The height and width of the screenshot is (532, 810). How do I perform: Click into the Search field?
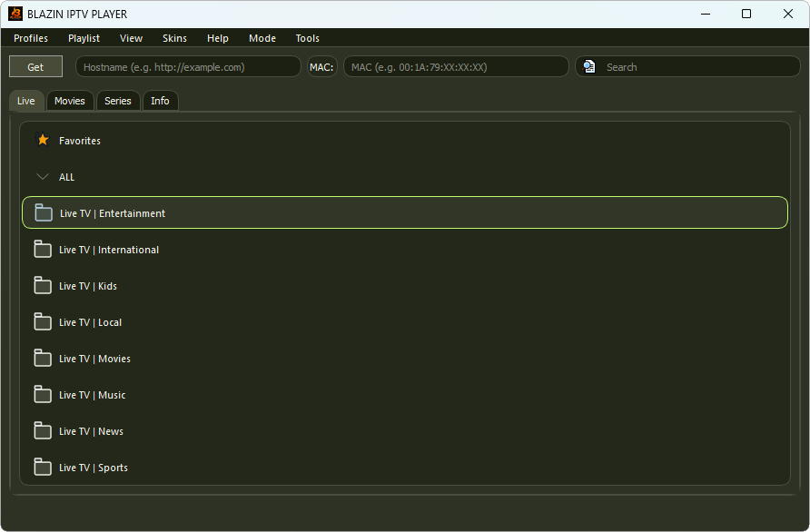(x=687, y=66)
